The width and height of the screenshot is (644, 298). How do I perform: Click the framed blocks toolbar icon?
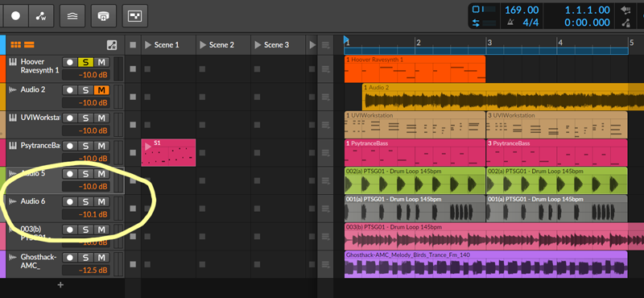(135, 15)
